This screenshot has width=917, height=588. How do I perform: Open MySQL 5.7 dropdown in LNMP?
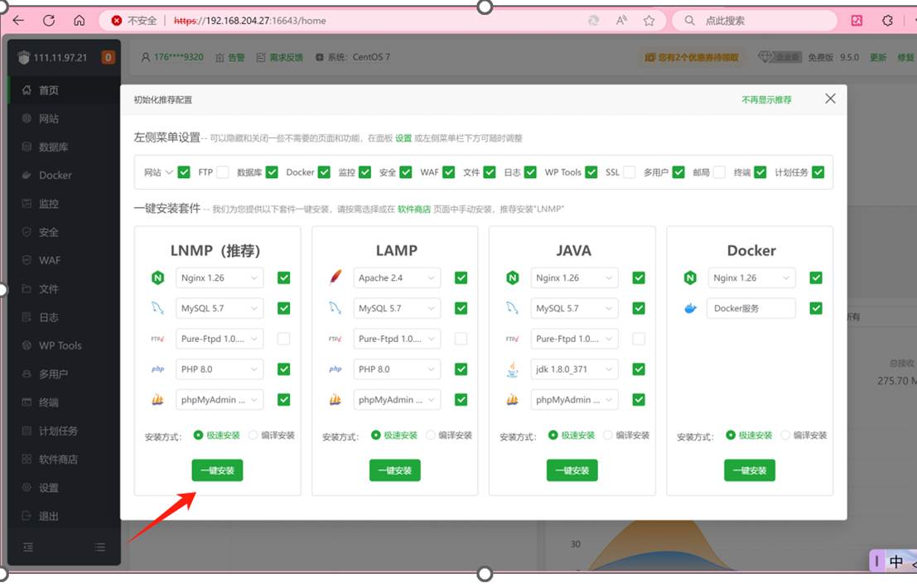click(220, 308)
